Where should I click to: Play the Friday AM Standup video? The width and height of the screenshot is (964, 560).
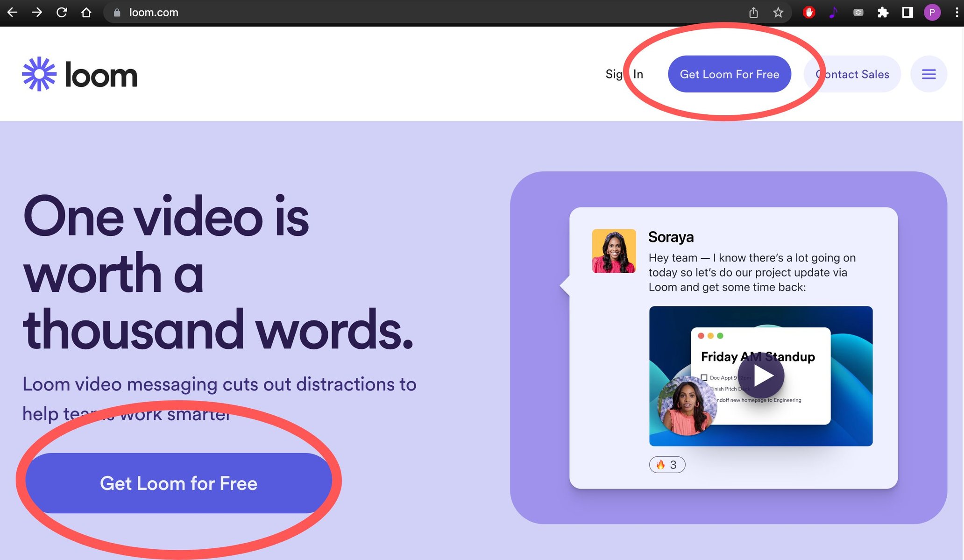click(761, 376)
